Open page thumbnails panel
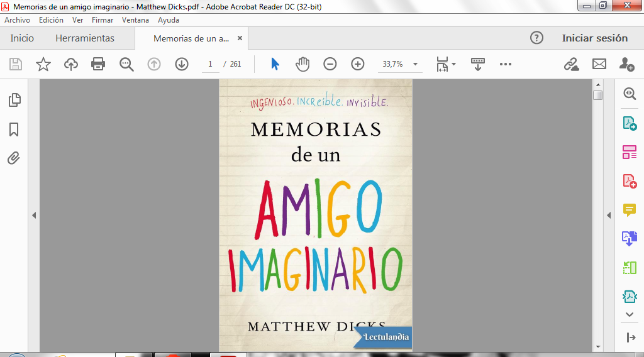The image size is (644, 357). pos(14,100)
